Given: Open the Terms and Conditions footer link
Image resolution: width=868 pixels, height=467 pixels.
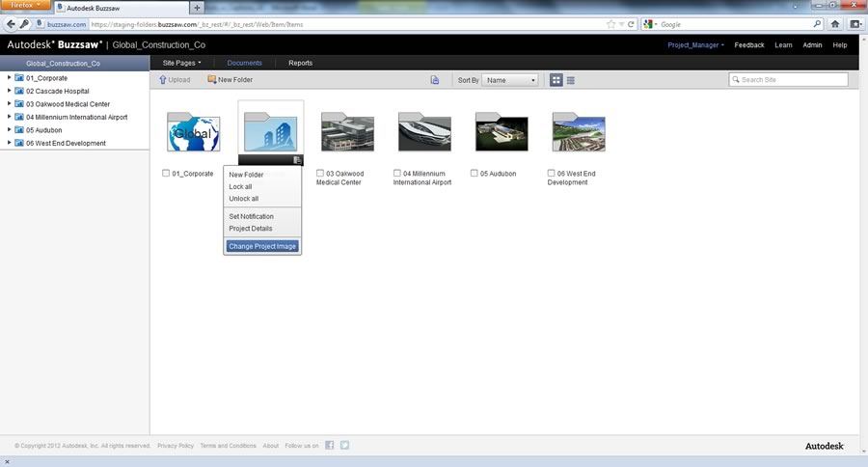Looking at the screenshot, I should point(228,446).
